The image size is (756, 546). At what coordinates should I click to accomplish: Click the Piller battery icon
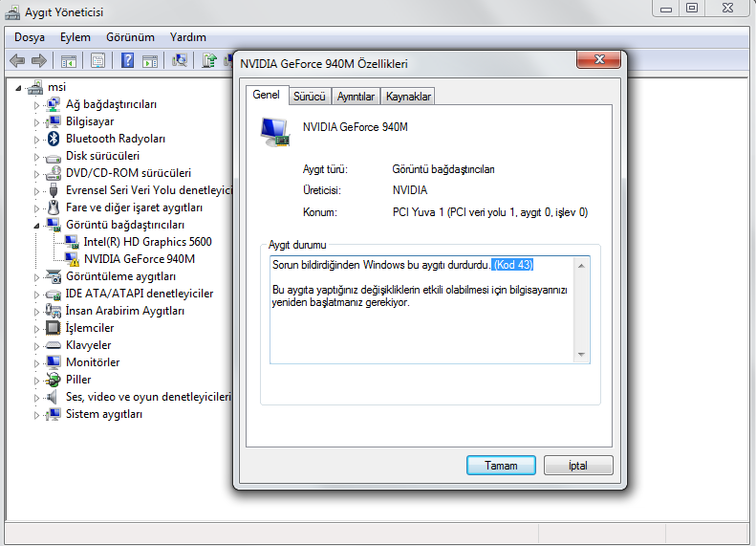click(53, 380)
